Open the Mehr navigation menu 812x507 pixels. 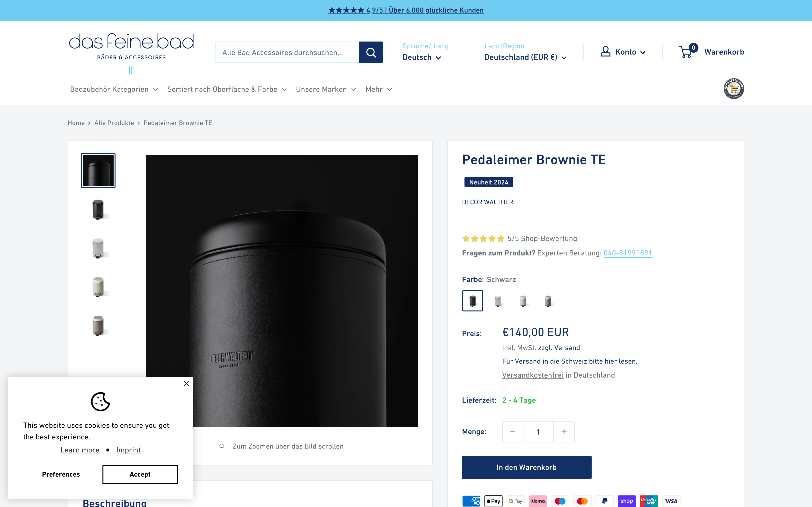pos(379,89)
